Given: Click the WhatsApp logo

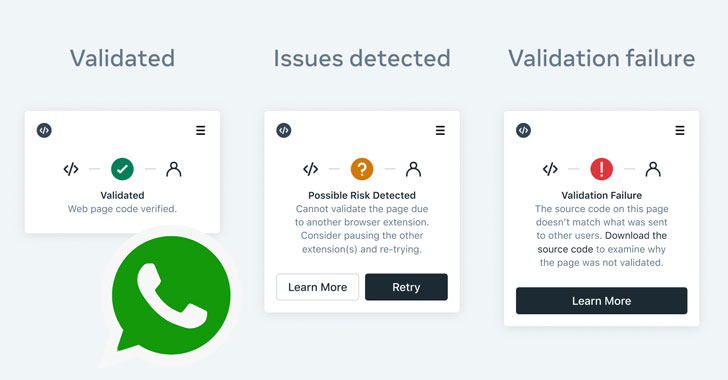Looking at the screenshot, I should click(170, 295).
